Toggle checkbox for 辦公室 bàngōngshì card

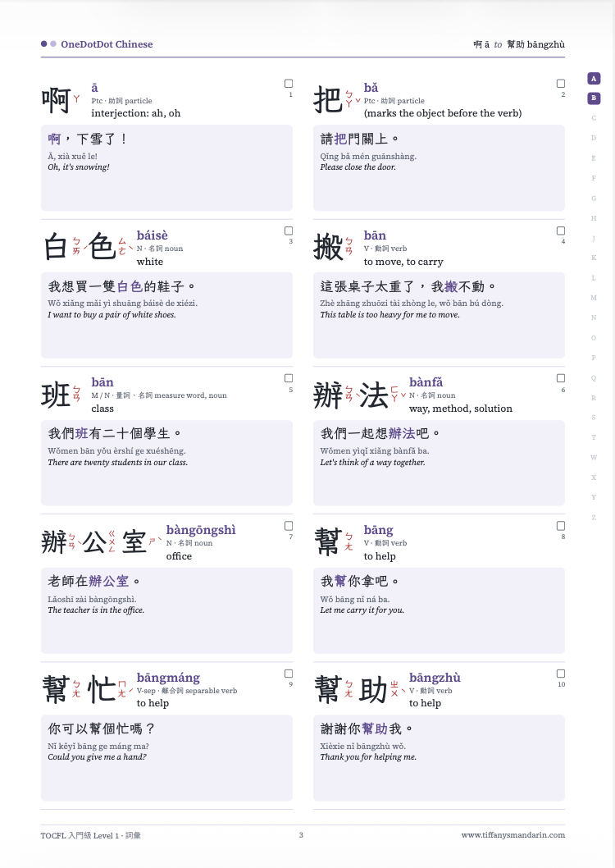289,526
